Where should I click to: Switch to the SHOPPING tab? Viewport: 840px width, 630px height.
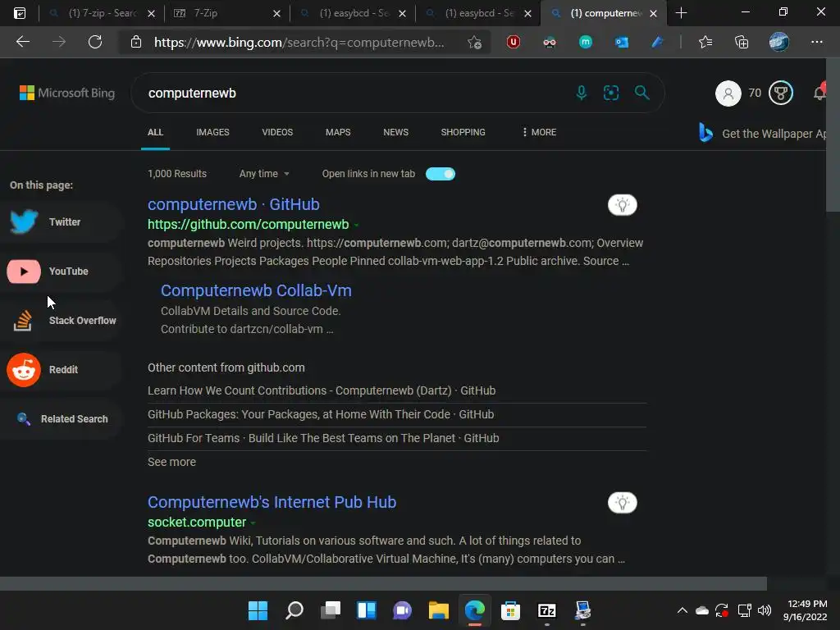point(463,132)
